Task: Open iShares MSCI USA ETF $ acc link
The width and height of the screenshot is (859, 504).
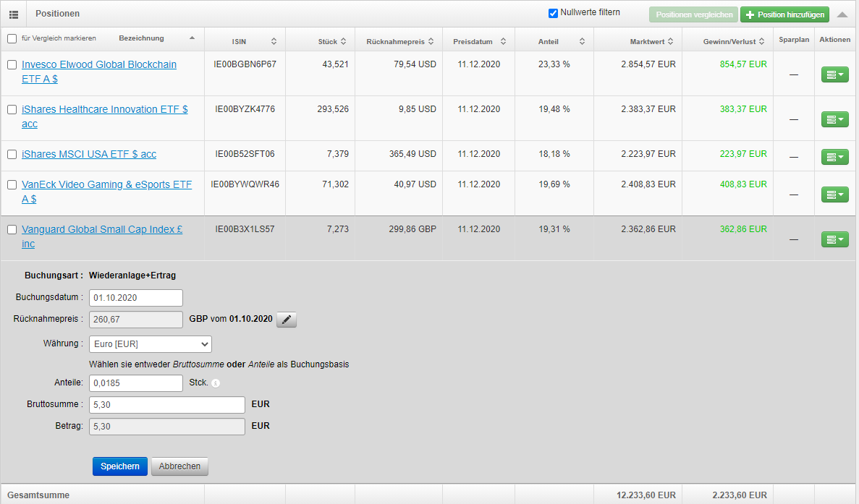Action: (x=89, y=154)
